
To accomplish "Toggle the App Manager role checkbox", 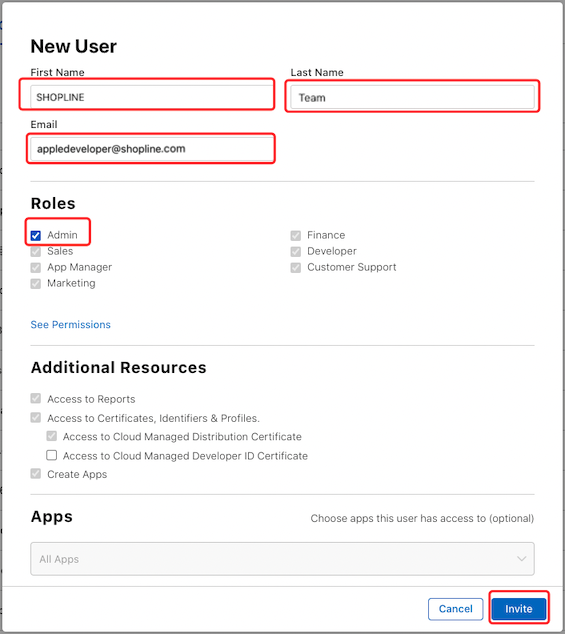I will (x=36, y=268).
